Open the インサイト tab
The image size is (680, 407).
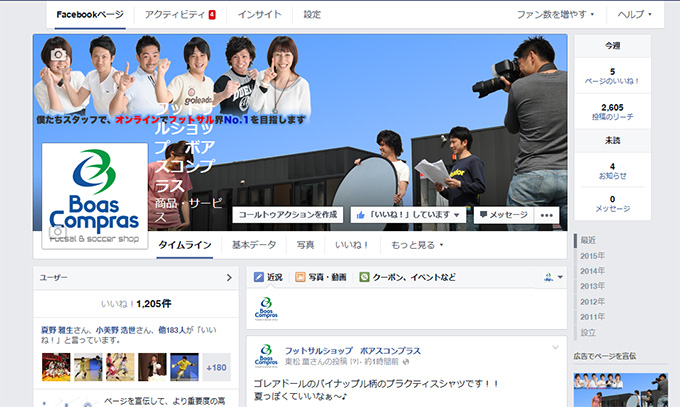pos(259,15)
